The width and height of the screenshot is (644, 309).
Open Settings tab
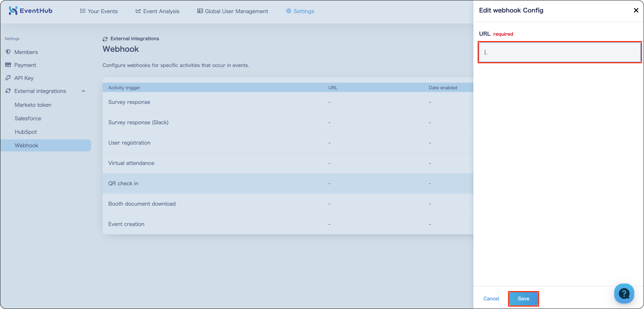[300, 11]
